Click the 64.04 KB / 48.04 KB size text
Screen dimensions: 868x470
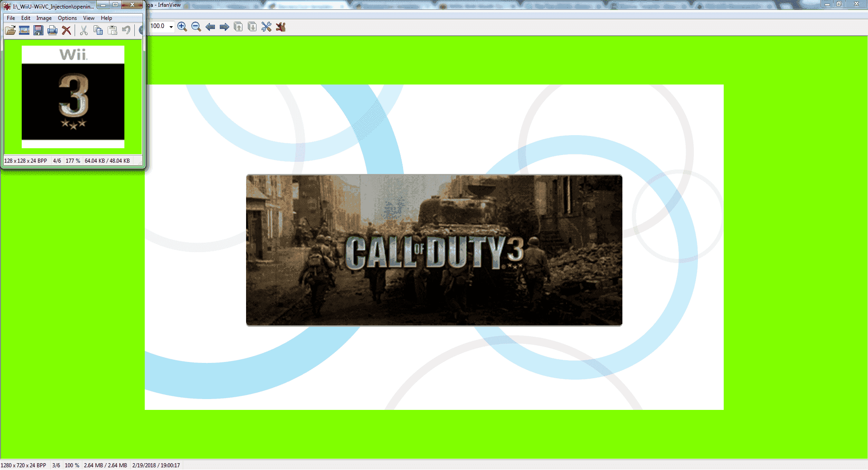107,161
